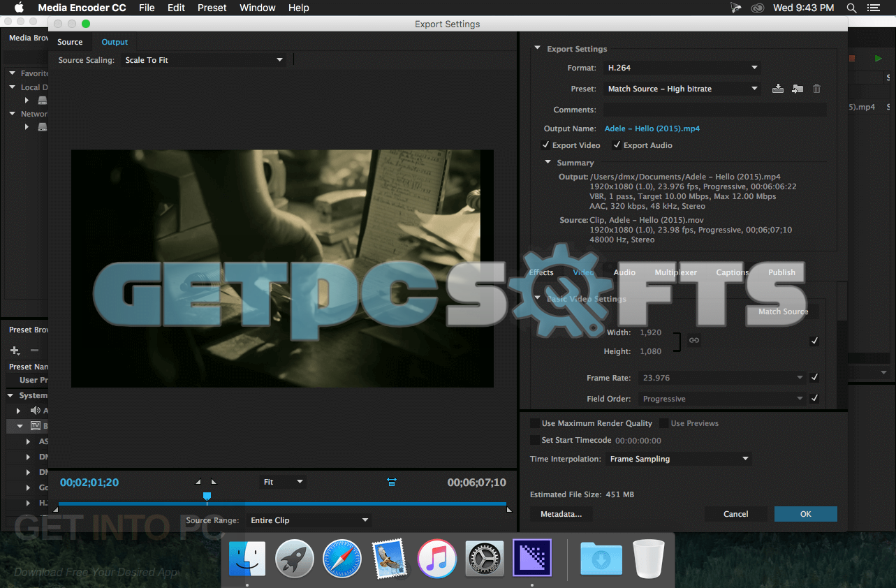Open the Frame Rate dropdown

(x=723, y=378)
